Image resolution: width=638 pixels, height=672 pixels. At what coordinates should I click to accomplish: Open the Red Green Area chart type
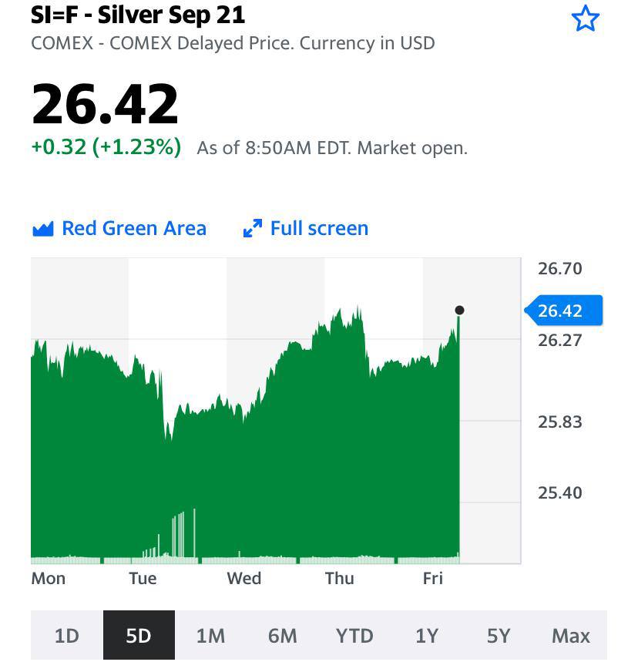[119, 228]
